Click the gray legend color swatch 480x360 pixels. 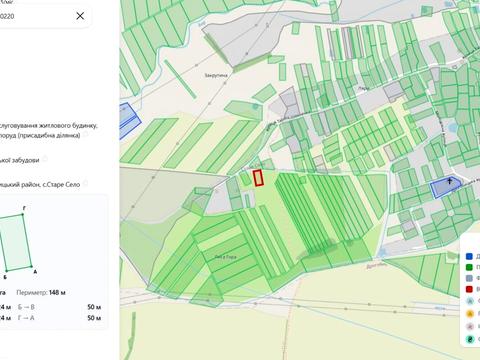(x=469, y=278)
